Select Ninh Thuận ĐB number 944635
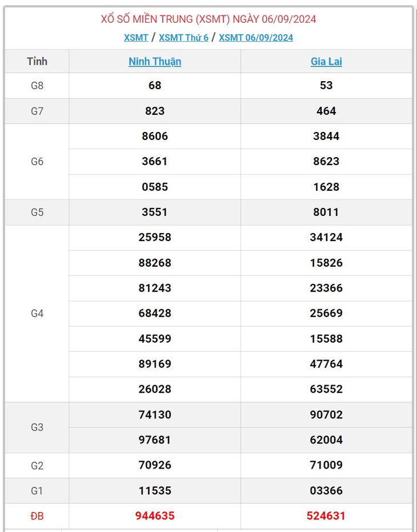This screenshot has height=532, width=417. (x=155, y=515)
